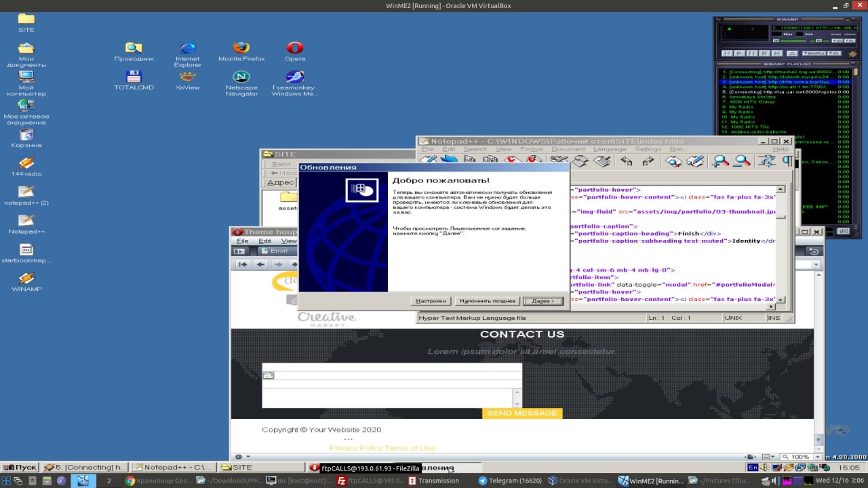The width and height of the screenshot is (868, 488).
Task: Click En language indicator in WinME tray
Action: [x=753, y=467]
